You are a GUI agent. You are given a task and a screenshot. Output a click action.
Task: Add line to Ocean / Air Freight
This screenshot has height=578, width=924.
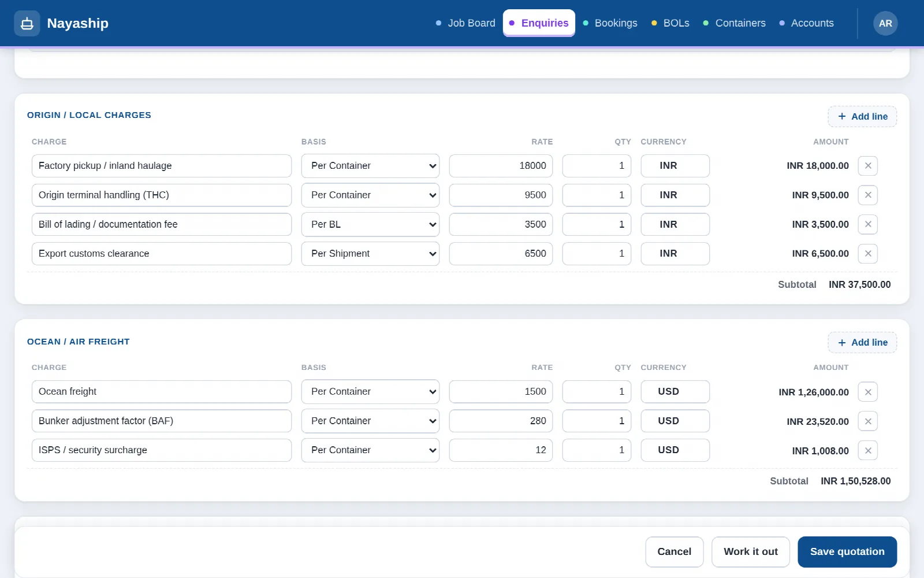pyautogui.click(x=862, y=342)
